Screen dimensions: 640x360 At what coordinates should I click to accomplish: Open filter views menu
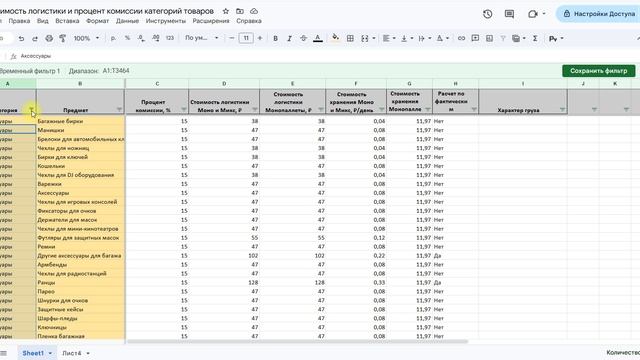pyautogui.click(x=518, y=38)
